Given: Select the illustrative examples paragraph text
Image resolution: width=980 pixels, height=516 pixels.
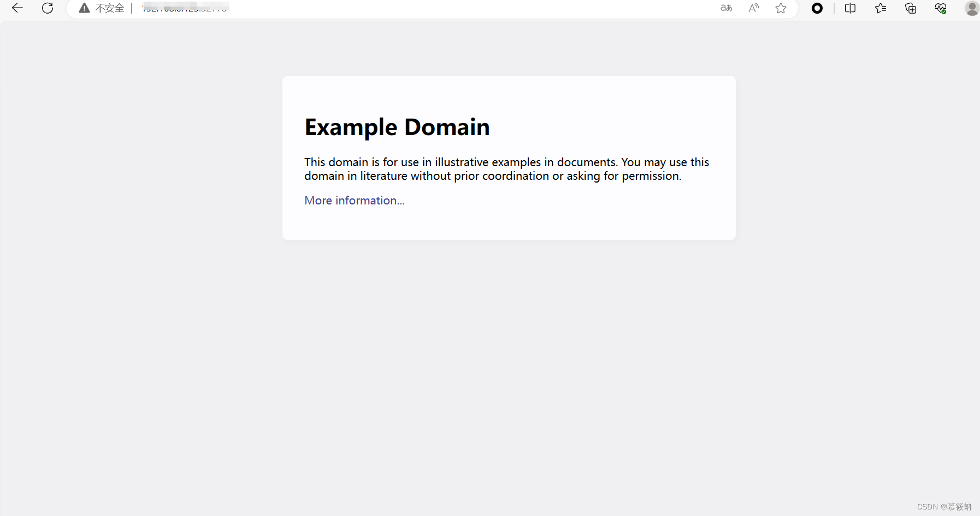Looking at the screenshot, I should click(506, 168).
